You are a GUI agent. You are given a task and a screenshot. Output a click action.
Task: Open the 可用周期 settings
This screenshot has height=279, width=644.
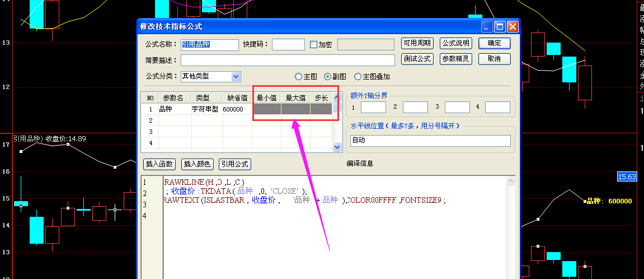click(417, 43)
